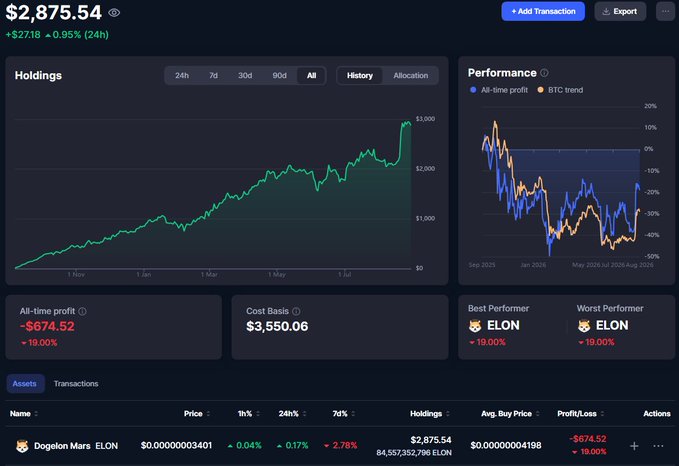This screenshot has height=466, width=679.
Task: Click the Add Transaction button
Action: [x=543, y=11]
